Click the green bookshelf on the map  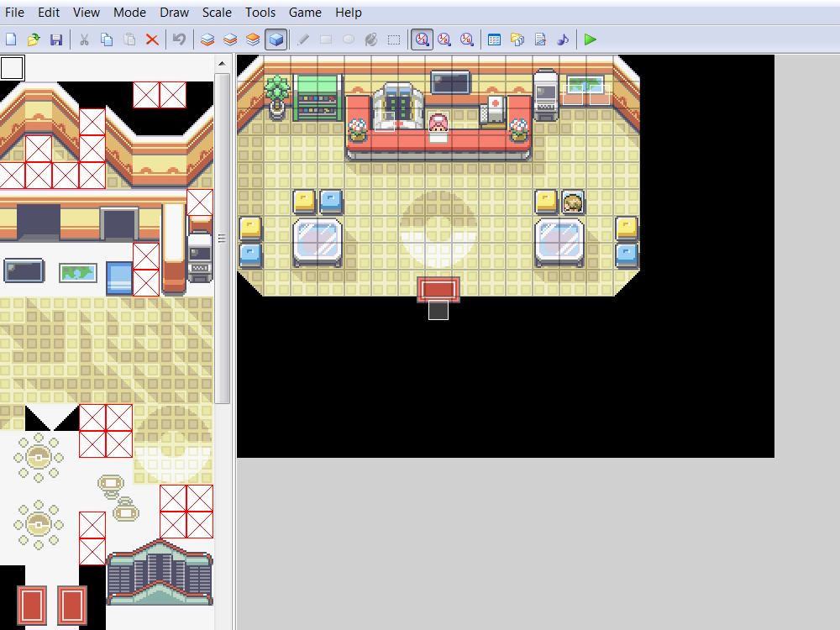[x=318, y=97]
